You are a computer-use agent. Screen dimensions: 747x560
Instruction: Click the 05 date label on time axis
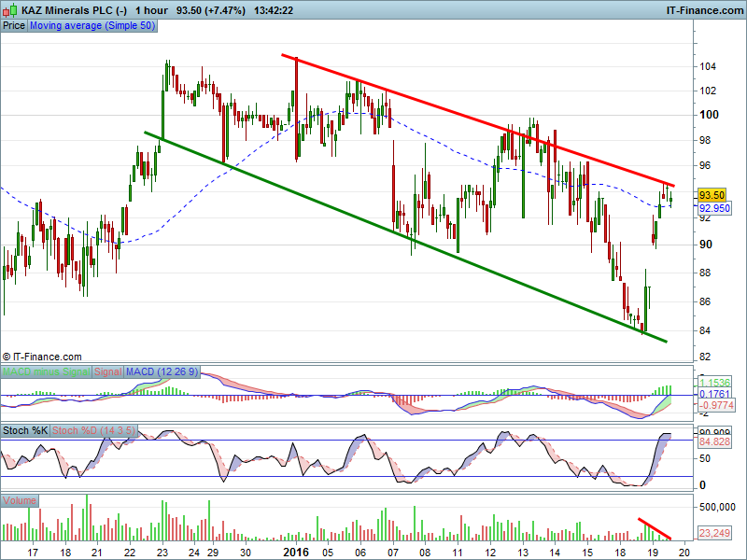328,553
